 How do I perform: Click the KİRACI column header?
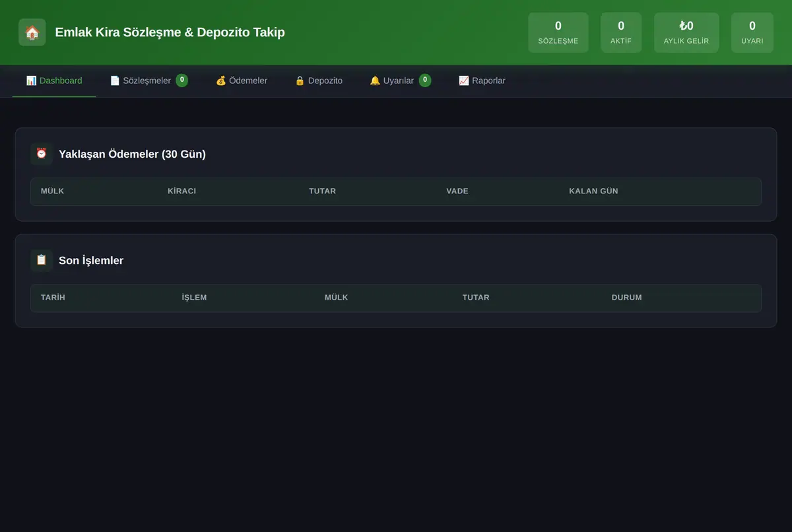[x=182, y=191]
